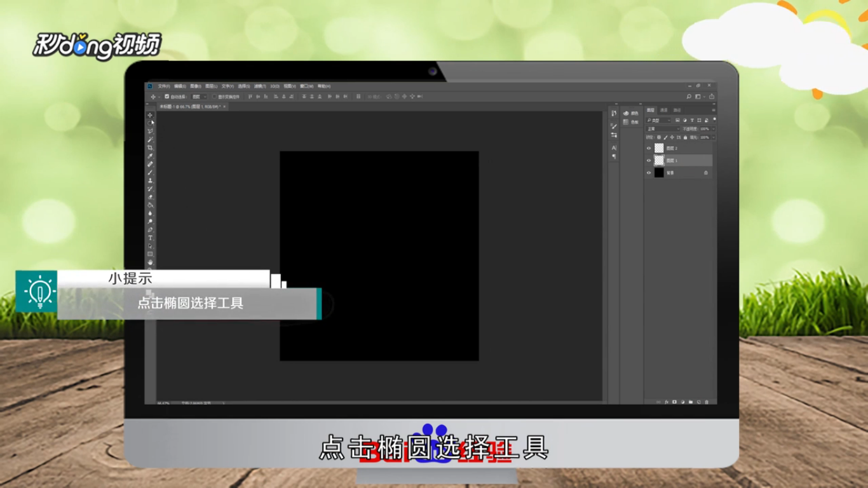Open the 图像 menu
Image resolution: width=868 pixels, height=488 pixels.
196,86
